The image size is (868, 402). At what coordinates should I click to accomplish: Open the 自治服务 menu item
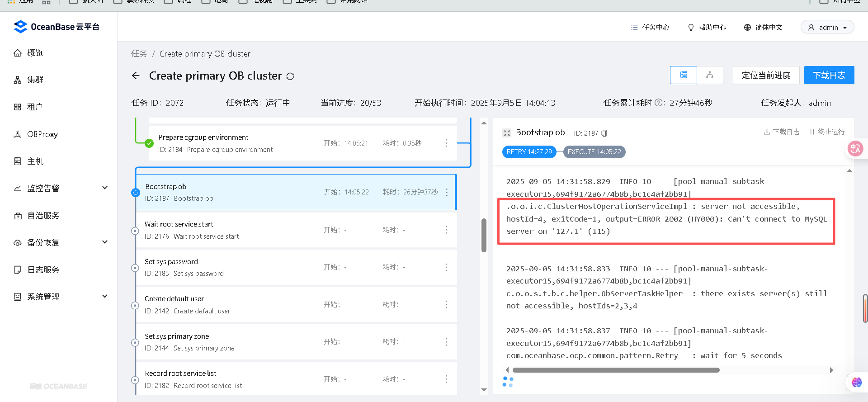point(43,216)
